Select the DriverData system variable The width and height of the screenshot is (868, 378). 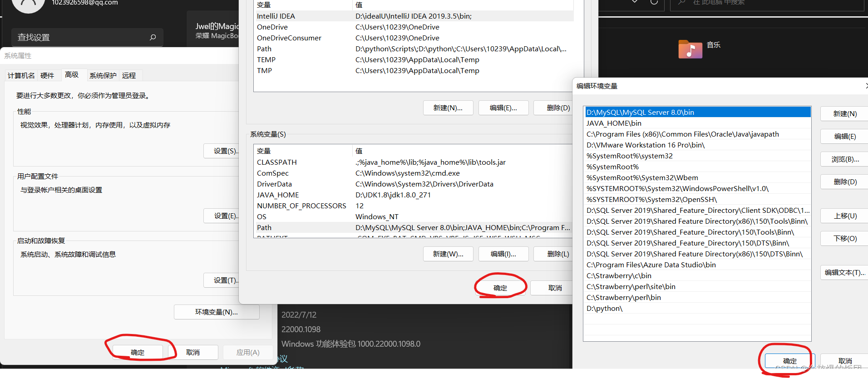click(414, 184)
